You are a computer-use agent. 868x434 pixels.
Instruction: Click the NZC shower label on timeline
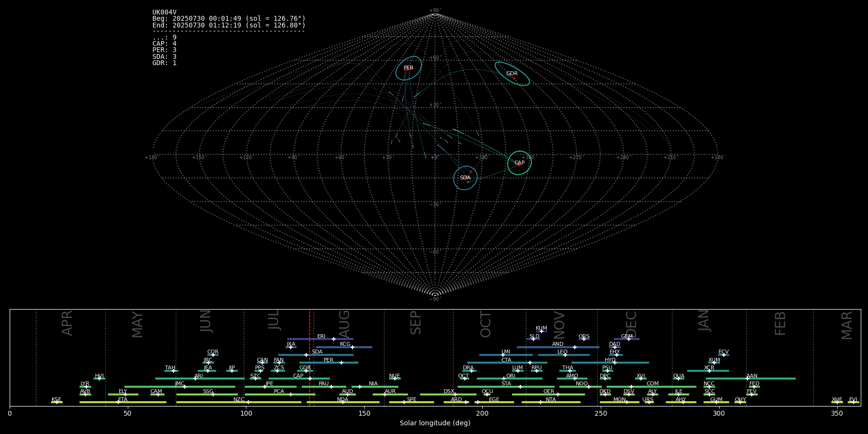pos(239,400)
